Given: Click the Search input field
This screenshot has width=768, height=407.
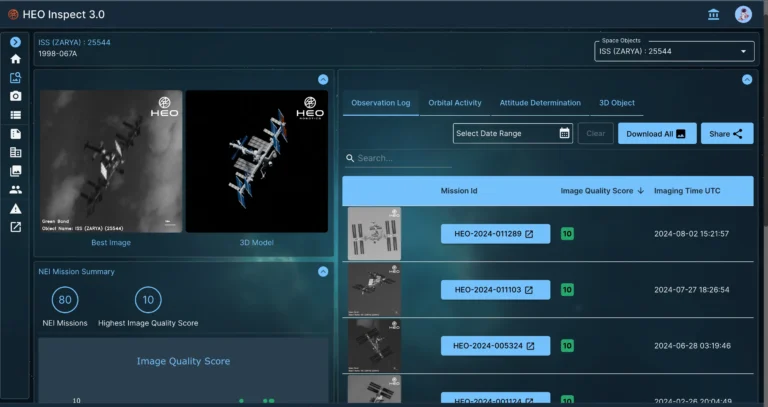Looking at the screenshot, I should coord(398,158).
